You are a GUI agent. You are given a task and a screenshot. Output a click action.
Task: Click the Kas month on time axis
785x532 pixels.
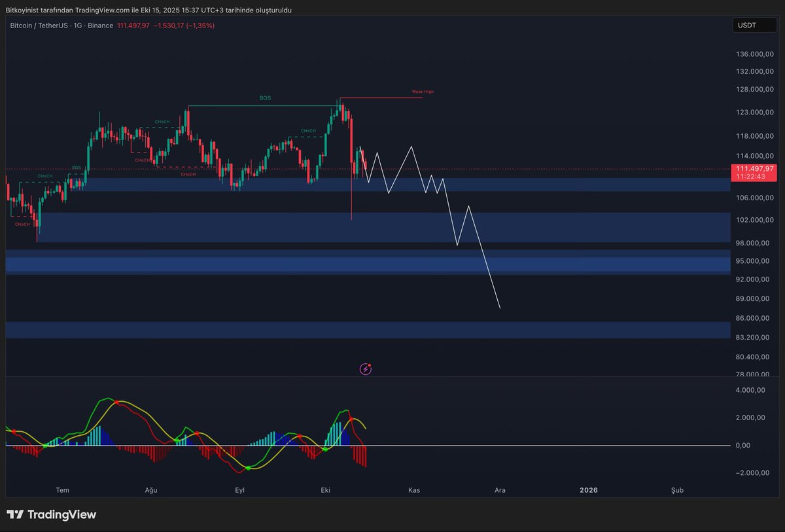click(x=413, y=490)
